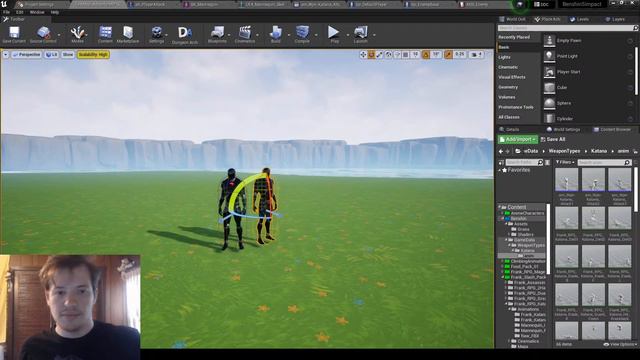The height and width of the screenshot is (360, 640).
Task: Click the WeaponTypes breadcrumb in path
Action: click(x=564, y=151)
